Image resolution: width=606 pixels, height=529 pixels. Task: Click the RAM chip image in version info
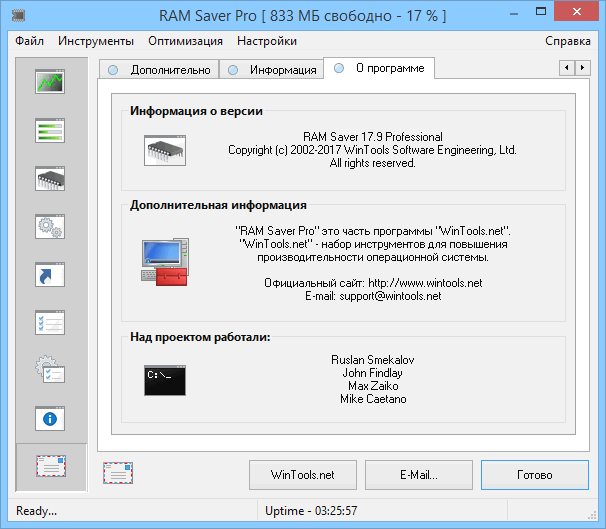[x=165, y=150]
